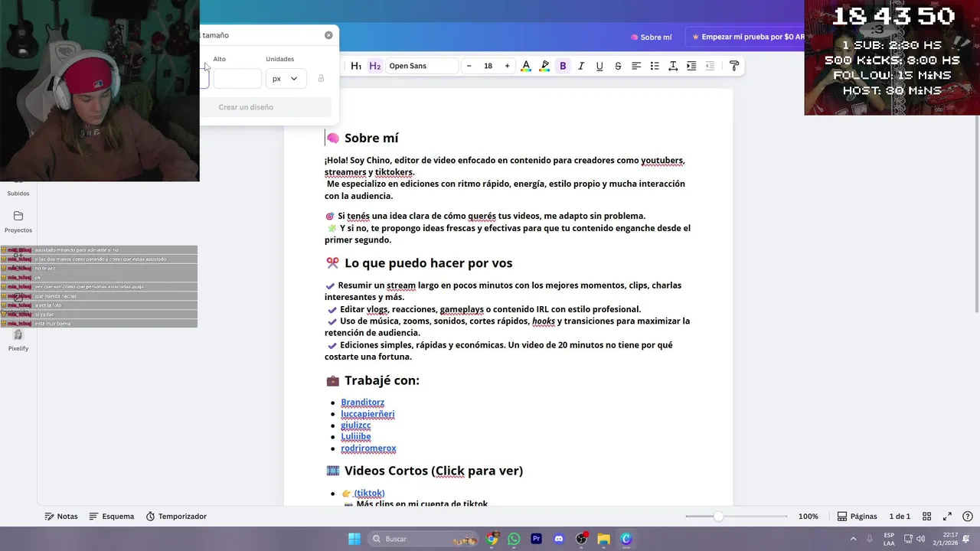Toggle bold formatting
This screenshot has width=980, height=551.
563,66
